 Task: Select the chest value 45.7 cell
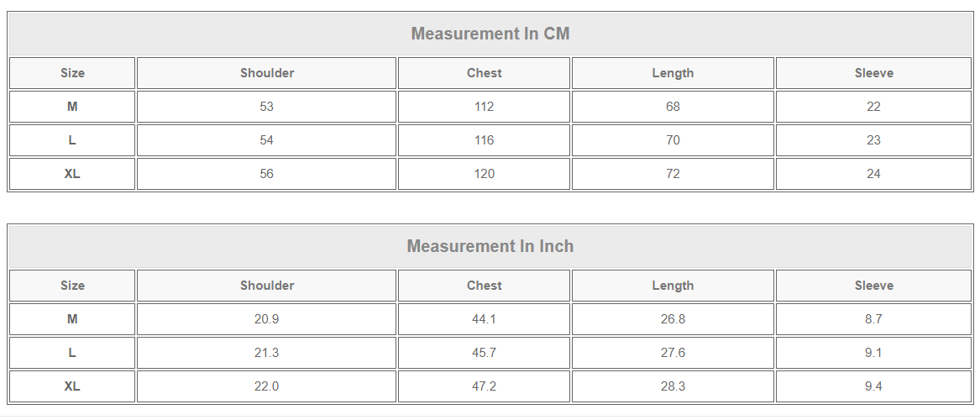(484, 353)
